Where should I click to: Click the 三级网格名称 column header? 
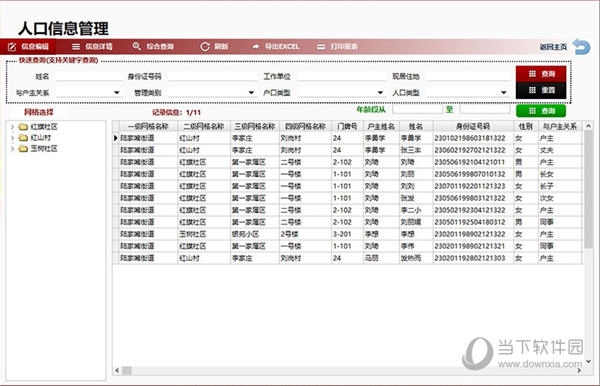point(254,126)
